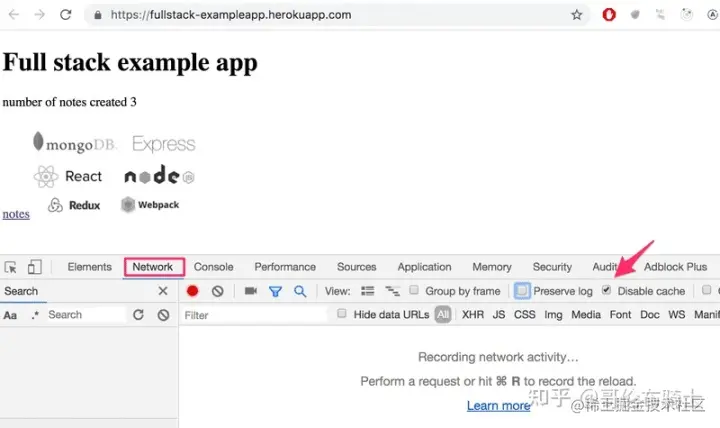Switch to the Performance tab
Image resolution: width=720 pixels, height=428 pixels.
(x=285, y=267)
